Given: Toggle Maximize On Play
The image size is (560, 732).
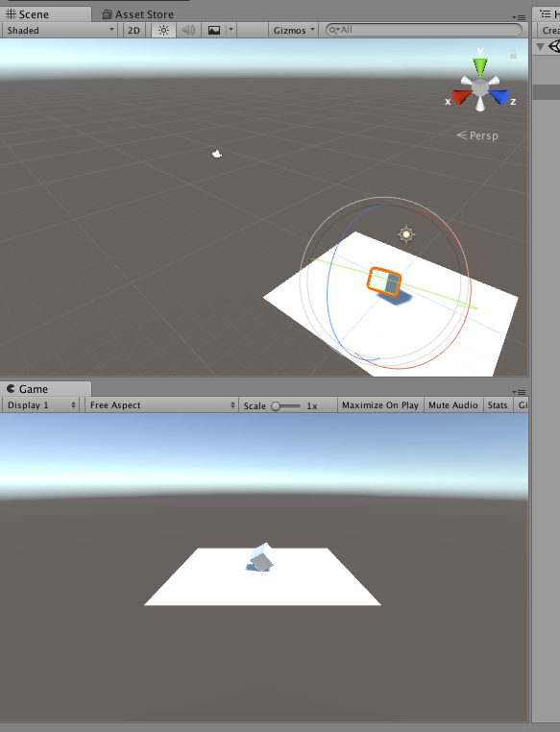Looking at the screenshot, I should (x=380, y=405).
